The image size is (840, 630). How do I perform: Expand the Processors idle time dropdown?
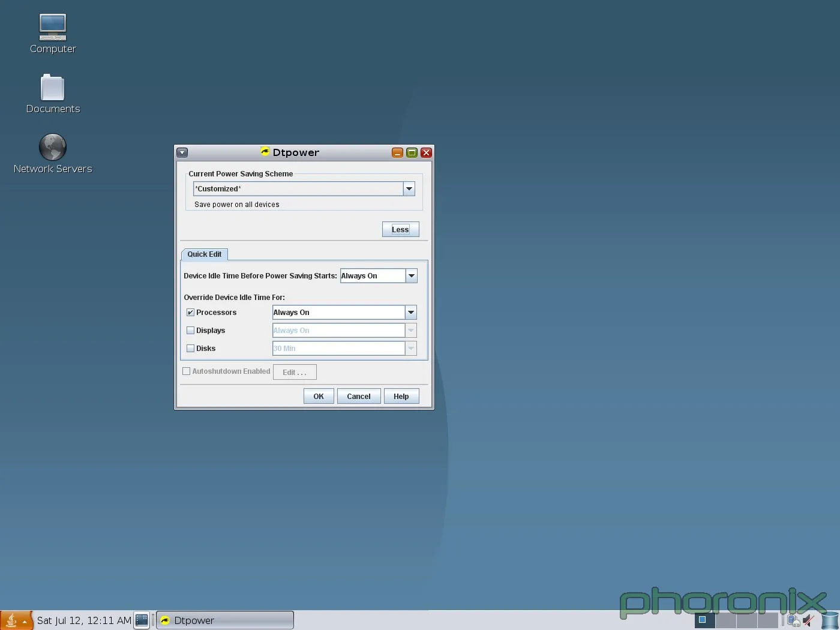tap(411, 313)
